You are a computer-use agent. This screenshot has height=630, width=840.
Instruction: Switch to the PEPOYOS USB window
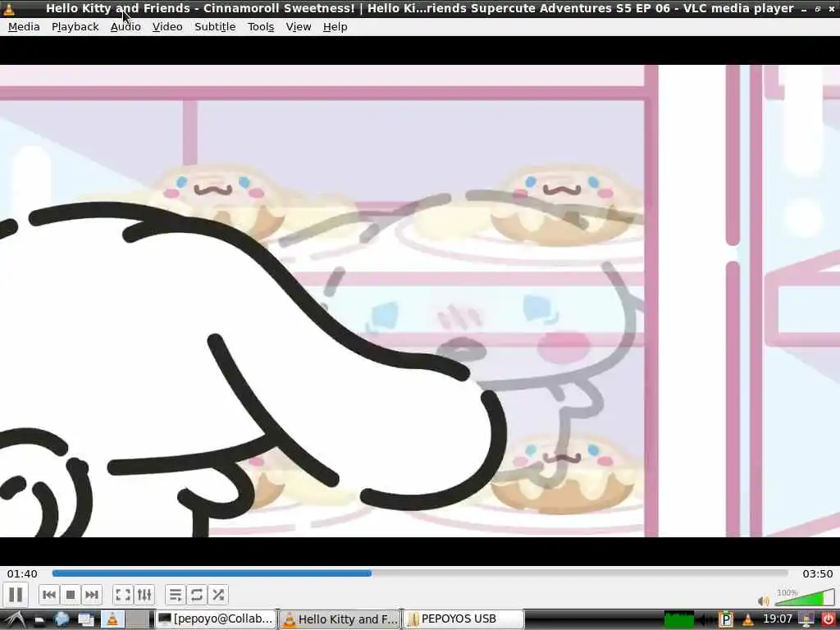[464, 619]
